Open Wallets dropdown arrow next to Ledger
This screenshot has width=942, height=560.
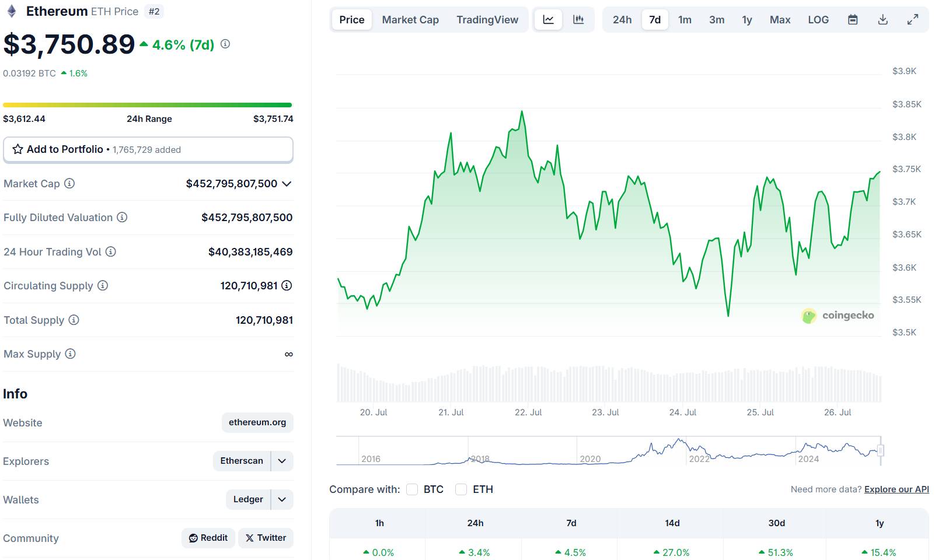(282, 499)
